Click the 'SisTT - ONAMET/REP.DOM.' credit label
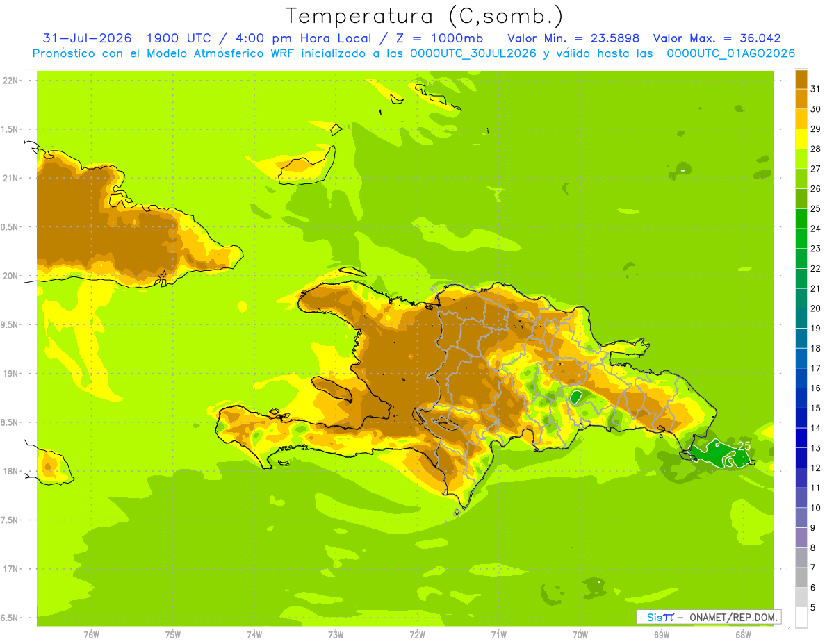Viewport: 834px width, 644px height. (709, 617)
